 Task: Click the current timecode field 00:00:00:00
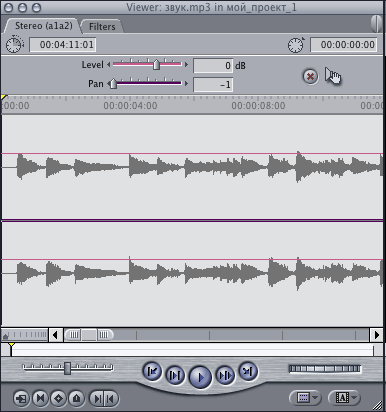(x=344, y=45)
